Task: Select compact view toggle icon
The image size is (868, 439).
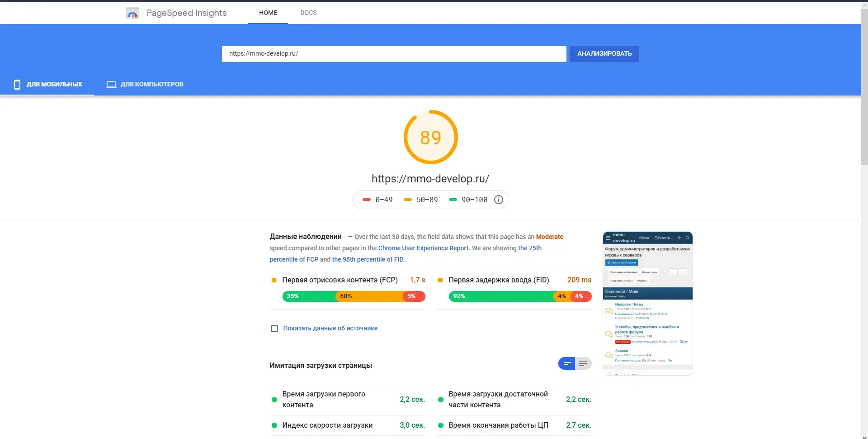Action: [x=567, y=363]
